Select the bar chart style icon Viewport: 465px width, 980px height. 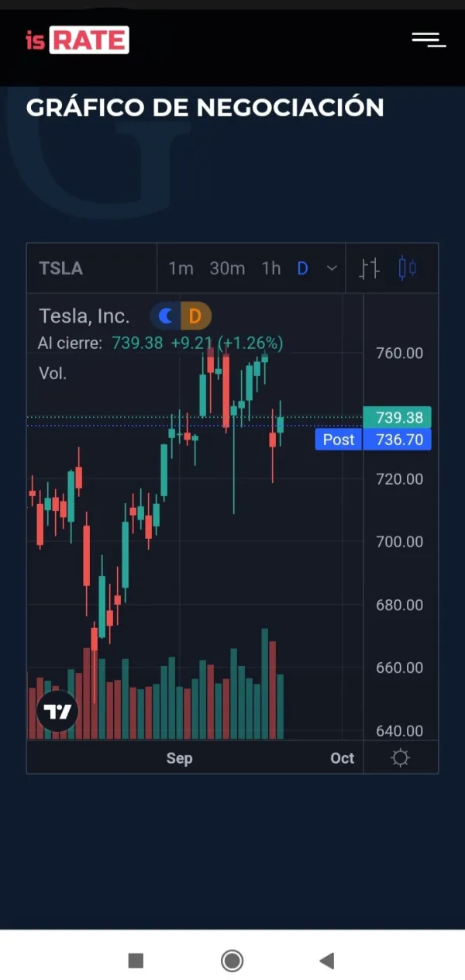370,269
